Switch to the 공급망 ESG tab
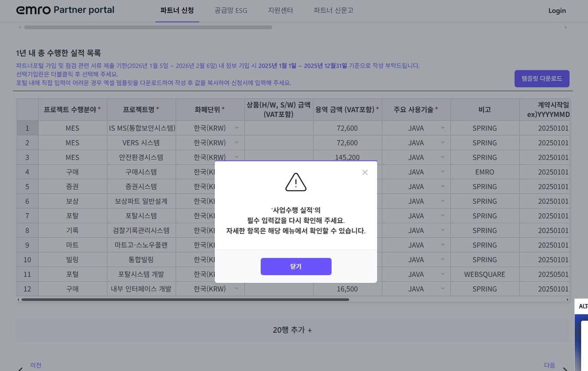 click(231, 11)
